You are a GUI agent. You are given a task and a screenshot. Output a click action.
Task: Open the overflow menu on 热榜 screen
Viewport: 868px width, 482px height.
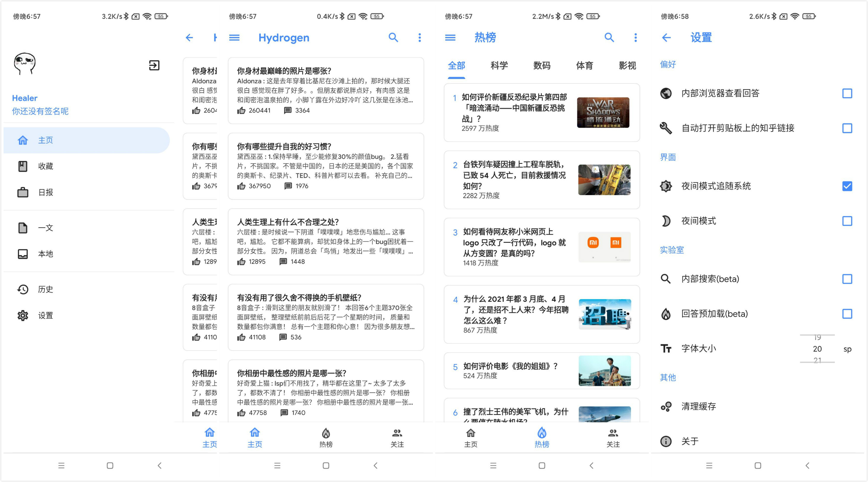point(635,37)
